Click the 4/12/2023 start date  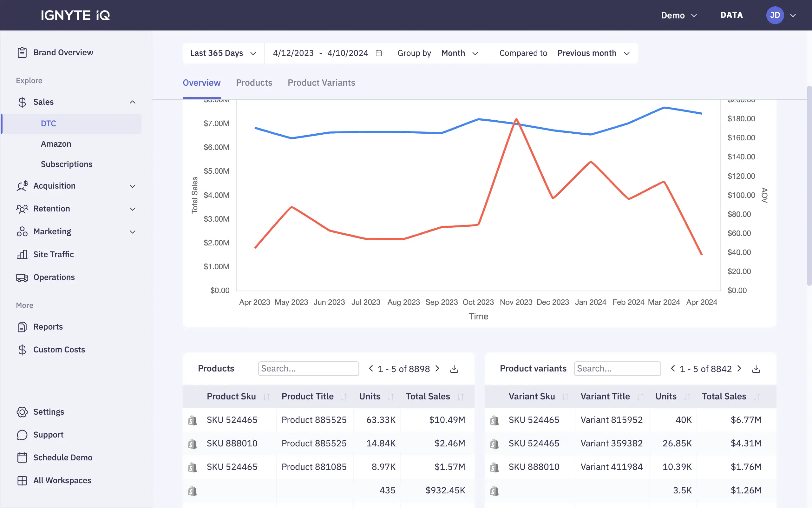click(x=293, y=53)
